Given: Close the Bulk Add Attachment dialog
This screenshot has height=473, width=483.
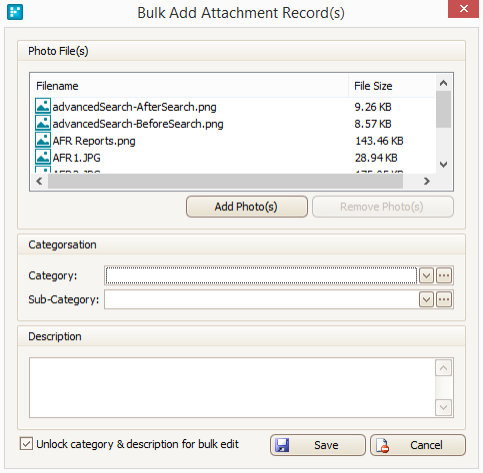Looking at the screenshot, I should point(463,9).
